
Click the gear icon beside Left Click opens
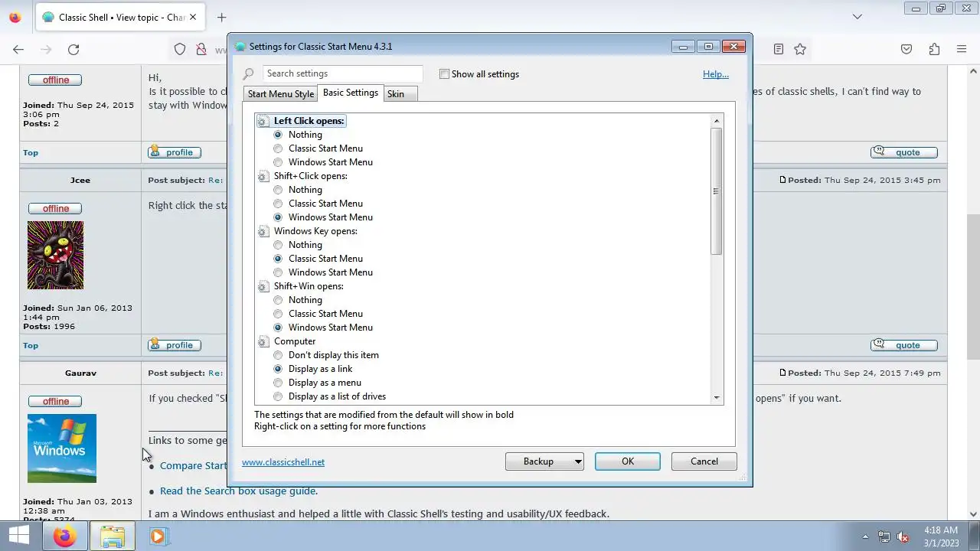(263, 121)
